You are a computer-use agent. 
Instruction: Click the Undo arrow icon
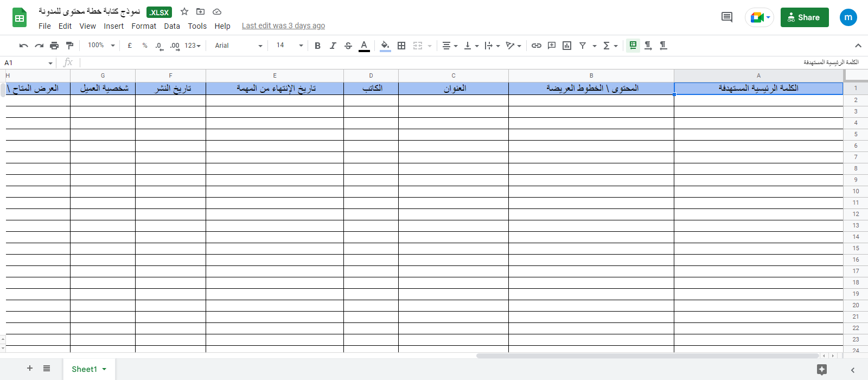pos(23,46)
